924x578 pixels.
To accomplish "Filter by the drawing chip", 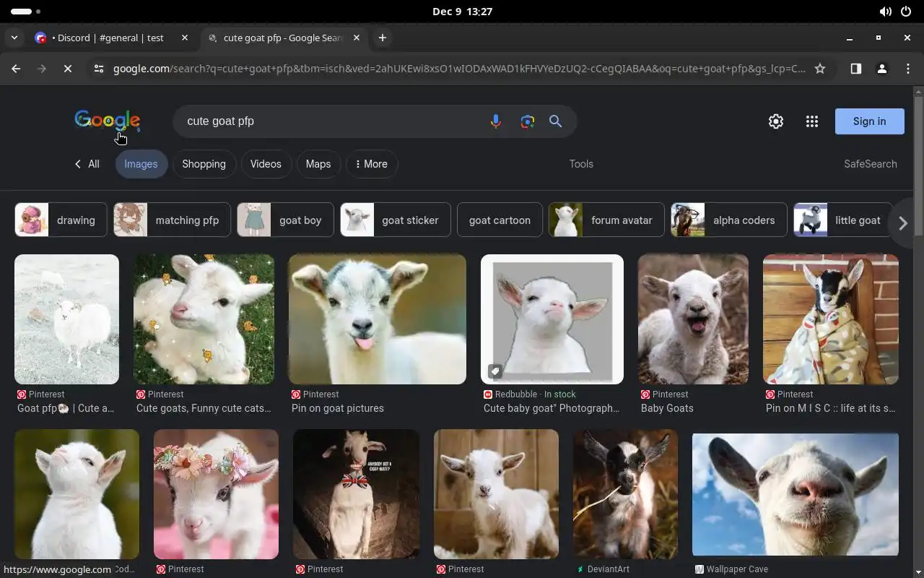I will click(x=61, y=220).
